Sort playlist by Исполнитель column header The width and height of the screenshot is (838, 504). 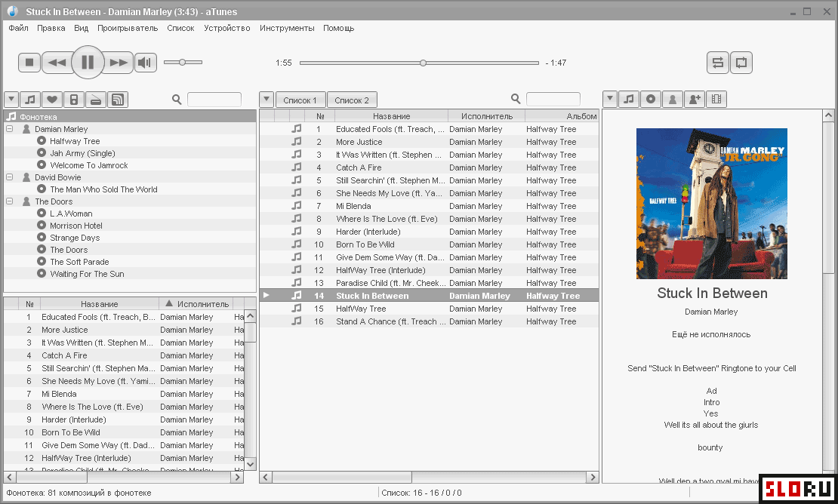coord(486,116)
